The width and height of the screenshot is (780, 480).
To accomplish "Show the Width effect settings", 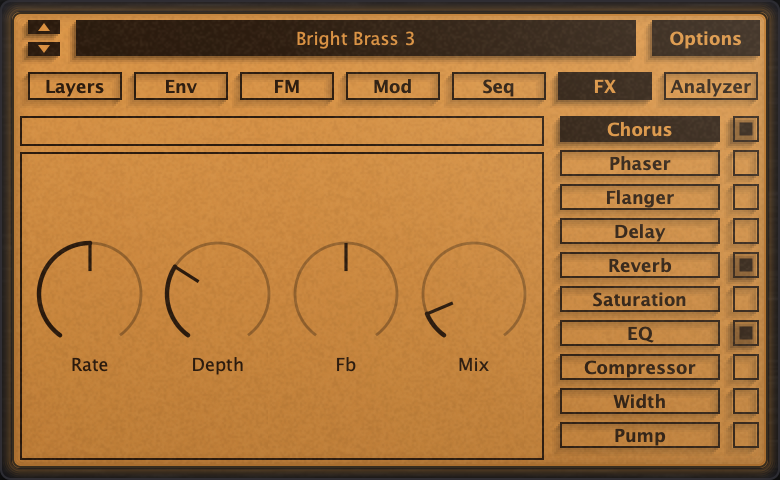I will [x=640, y=401].
